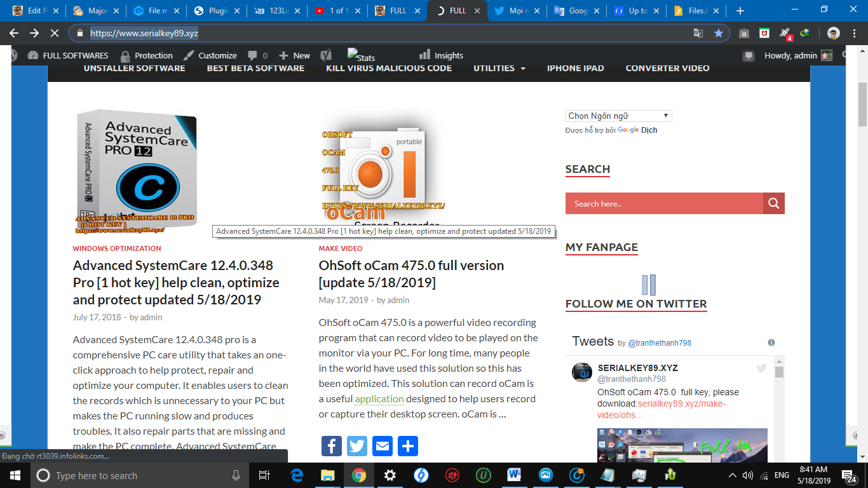Image resolution: width=868 pixels, height=488 pixels.
Task: Open the @tranthethanh798 Twitter handle link
Action: [x=660, y=343]
